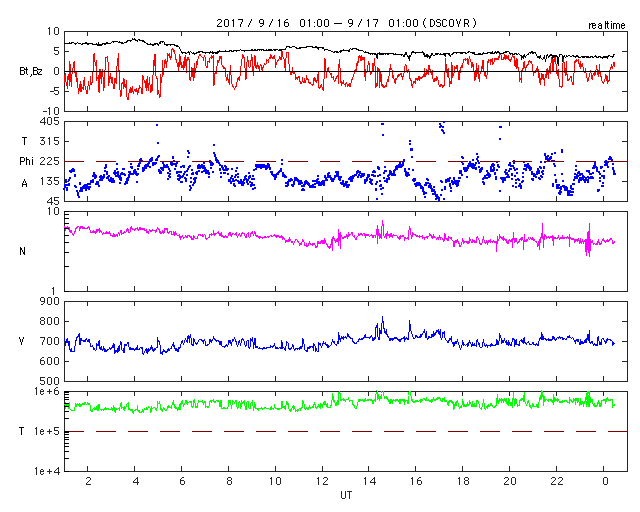
Task: Click the '900' tick on the V axis
Action: tap(49, 301)
